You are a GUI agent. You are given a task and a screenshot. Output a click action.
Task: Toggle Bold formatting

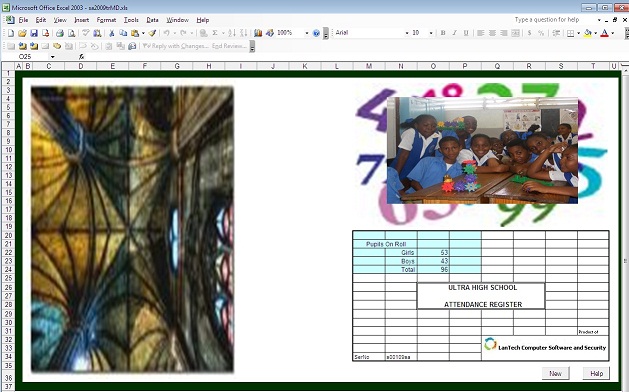click(443, 33)
